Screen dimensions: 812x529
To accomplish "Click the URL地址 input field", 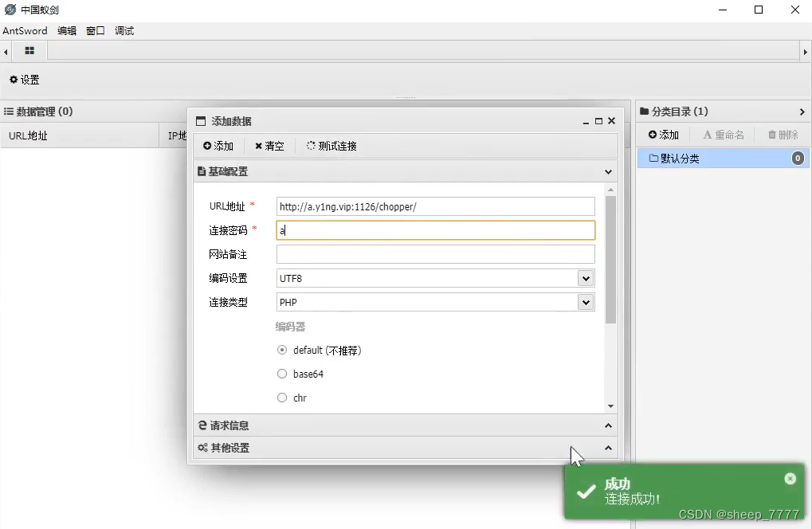I will (x=436, y=206).
